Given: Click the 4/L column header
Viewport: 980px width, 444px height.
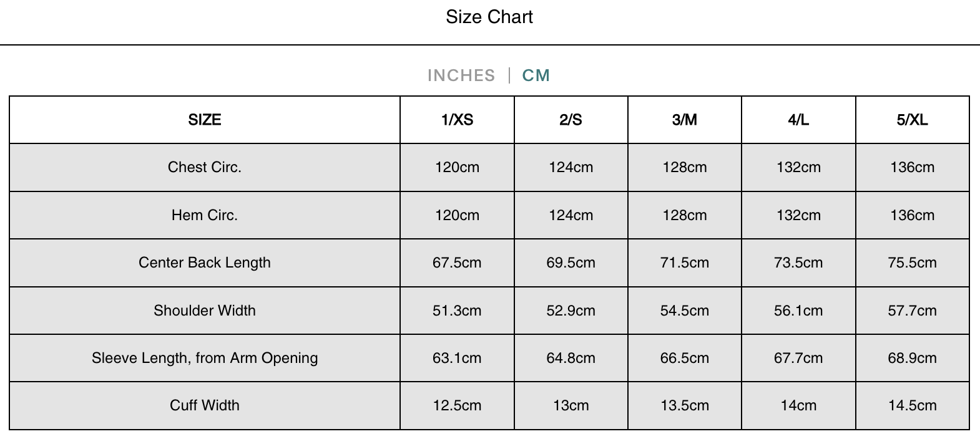Looking at the screenshot, I should click(798, 120).
